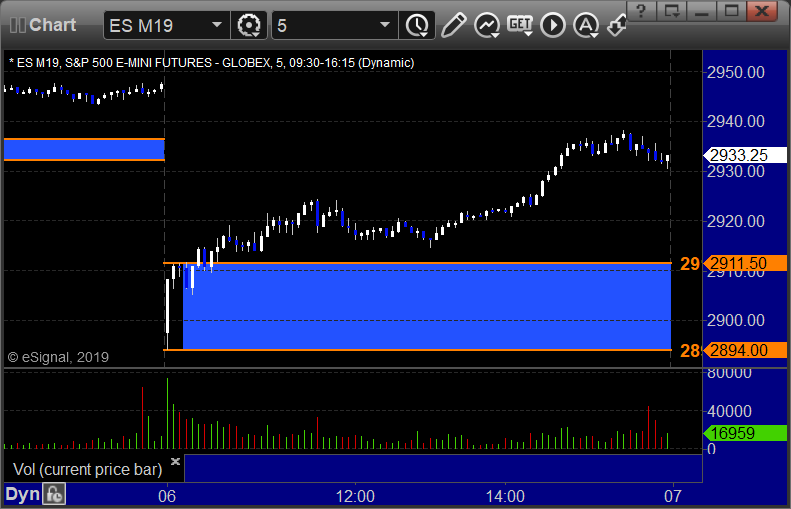Screen dimensions: 791x509
Task: Toggle the lock icon next to Dyn
Action: pyautogui.click(x=53, y=494)
